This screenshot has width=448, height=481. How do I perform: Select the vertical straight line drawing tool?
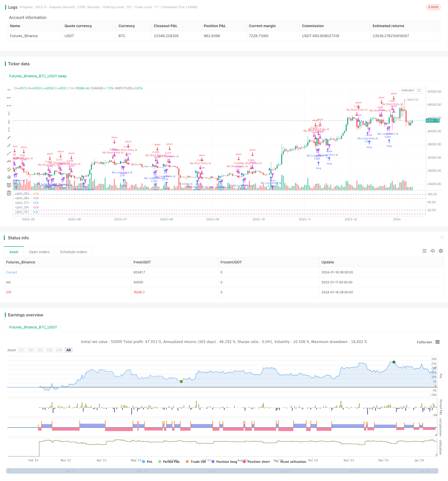coord(9,114)
